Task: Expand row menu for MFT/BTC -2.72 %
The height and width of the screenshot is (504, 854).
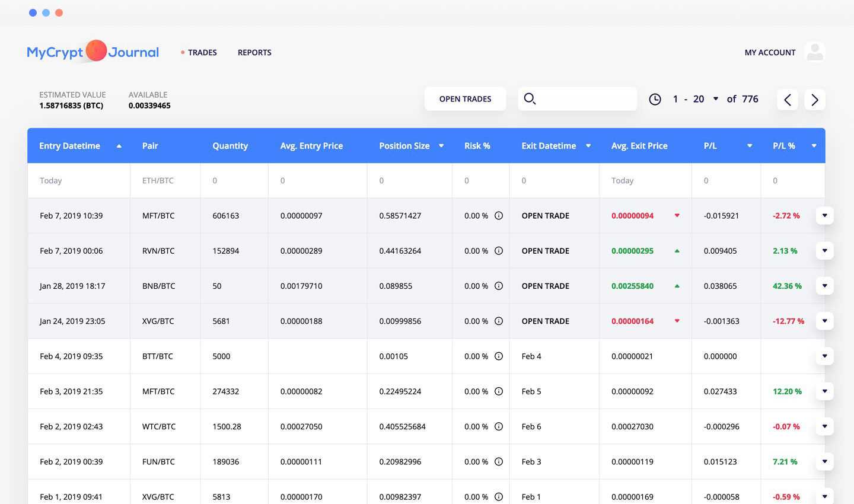Action: [x=824, y=216]
